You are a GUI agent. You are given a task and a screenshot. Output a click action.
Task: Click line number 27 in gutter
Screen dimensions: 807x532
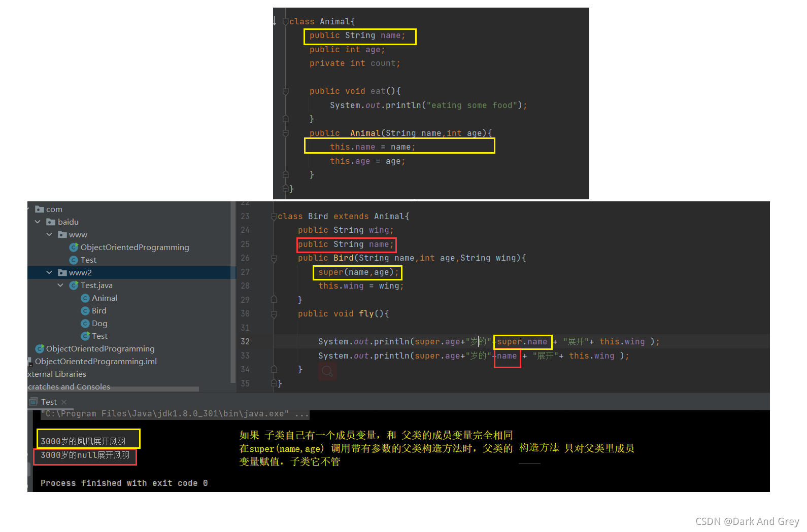[x=245, y=272]
